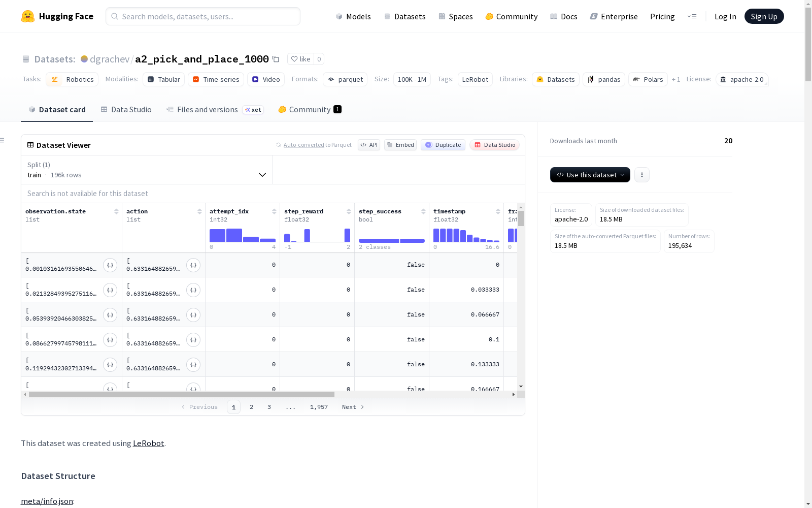Sort by the observation.state column
Viewport: 812px width, 508px height.
click(116, 211)
